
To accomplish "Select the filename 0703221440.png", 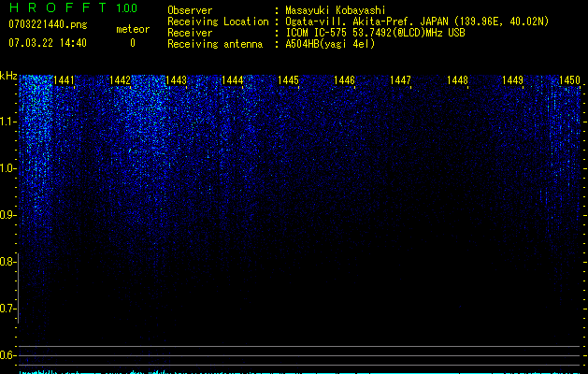I will pos(48,24).
